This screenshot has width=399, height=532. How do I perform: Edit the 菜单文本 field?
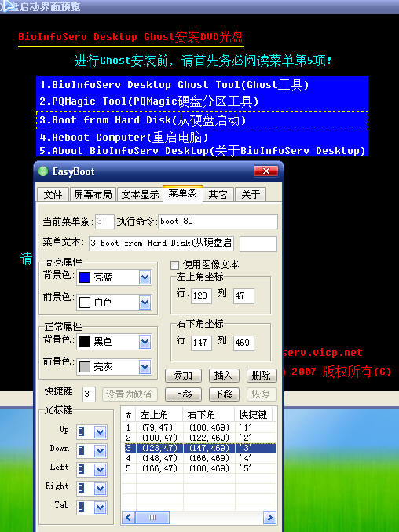(161, 243)
